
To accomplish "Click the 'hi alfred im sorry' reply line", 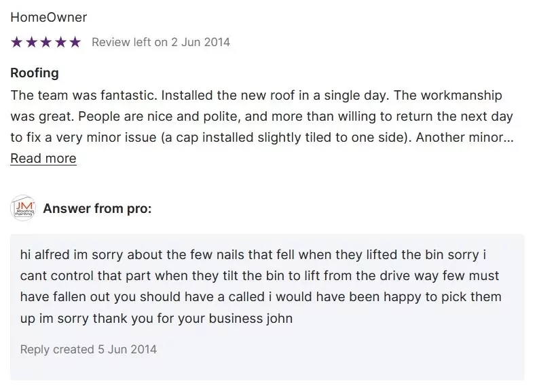I will pos(253,255).
